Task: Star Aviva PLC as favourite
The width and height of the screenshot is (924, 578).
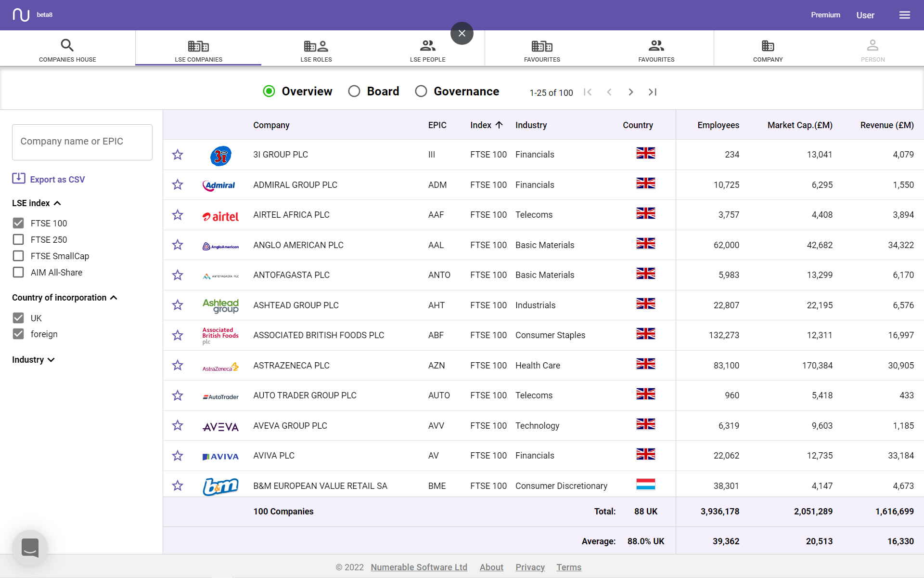Action: click(x=178, y=456)
